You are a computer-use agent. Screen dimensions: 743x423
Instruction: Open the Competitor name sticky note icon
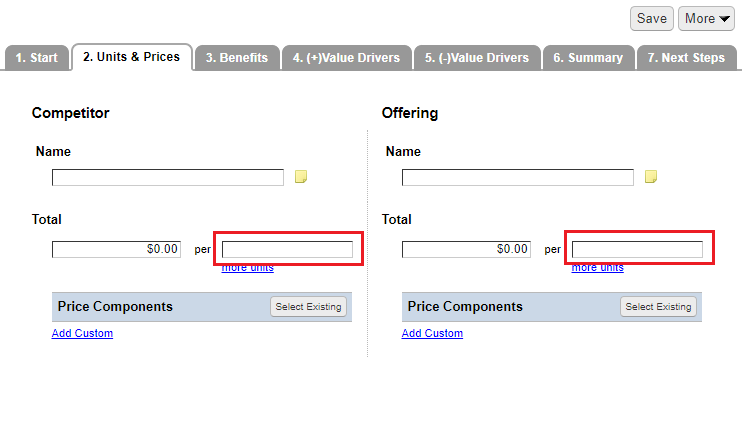click(x=301, y=177)
